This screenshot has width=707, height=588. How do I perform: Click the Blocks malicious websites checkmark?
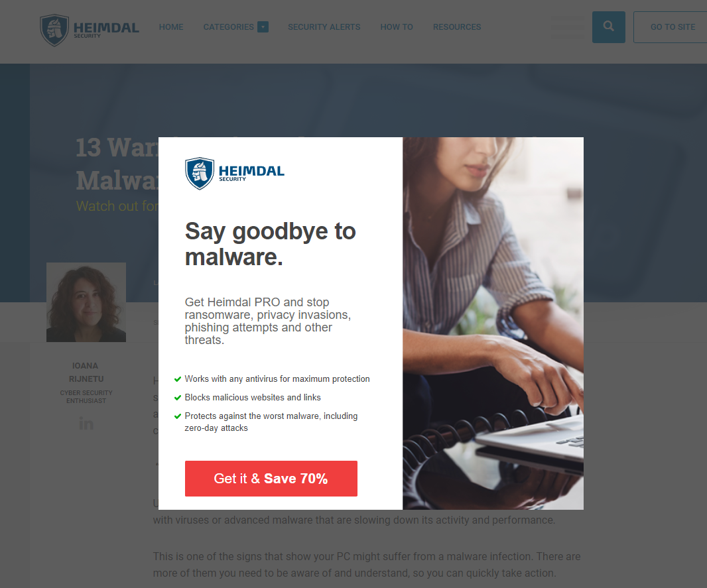(178, 398)
